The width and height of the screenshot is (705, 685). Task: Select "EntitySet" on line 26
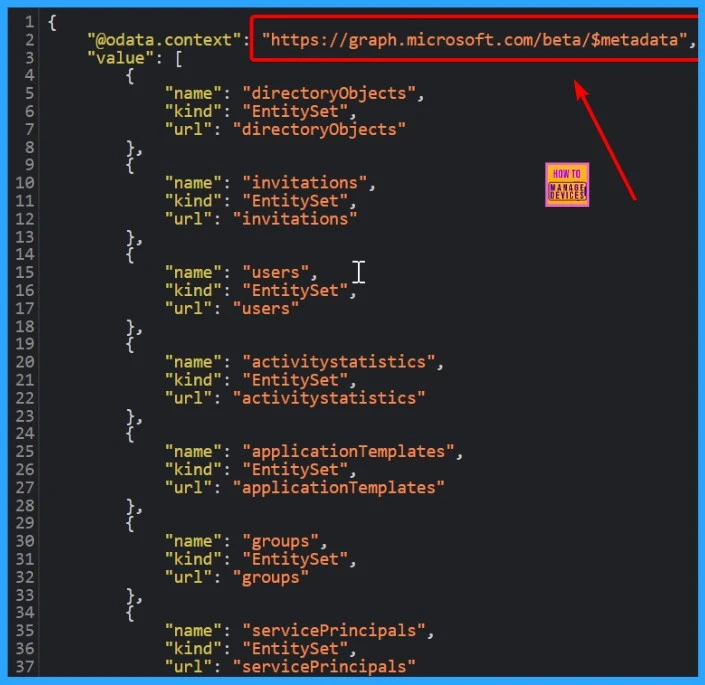click(295, 469)
